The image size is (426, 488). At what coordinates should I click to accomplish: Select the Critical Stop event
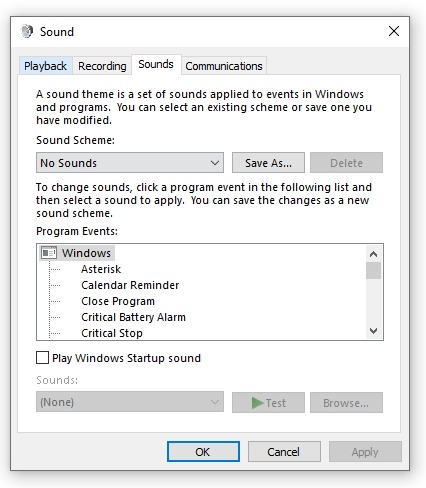pyautogui.click(x=112, y=333)
